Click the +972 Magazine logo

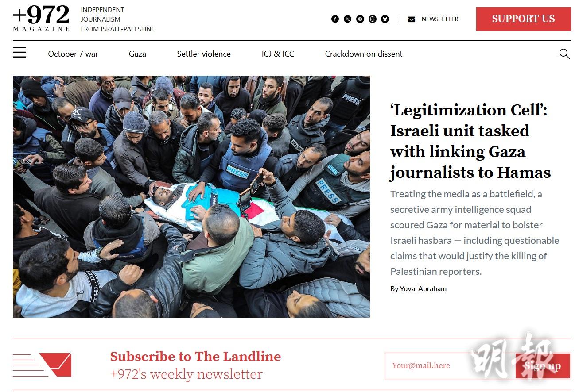(41, 19)
